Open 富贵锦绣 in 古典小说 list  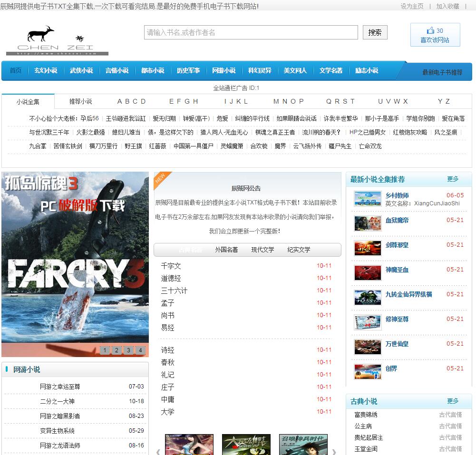click(366, 415)
